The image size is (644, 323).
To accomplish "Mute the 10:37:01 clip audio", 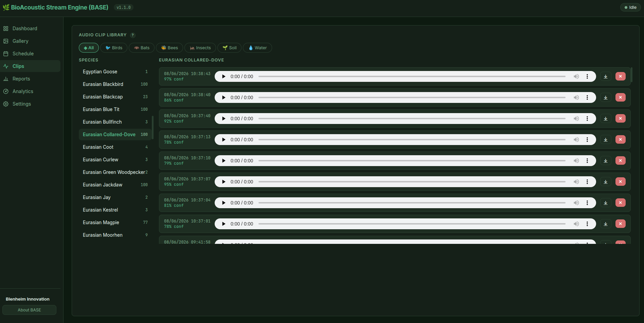I will point(576,224).
